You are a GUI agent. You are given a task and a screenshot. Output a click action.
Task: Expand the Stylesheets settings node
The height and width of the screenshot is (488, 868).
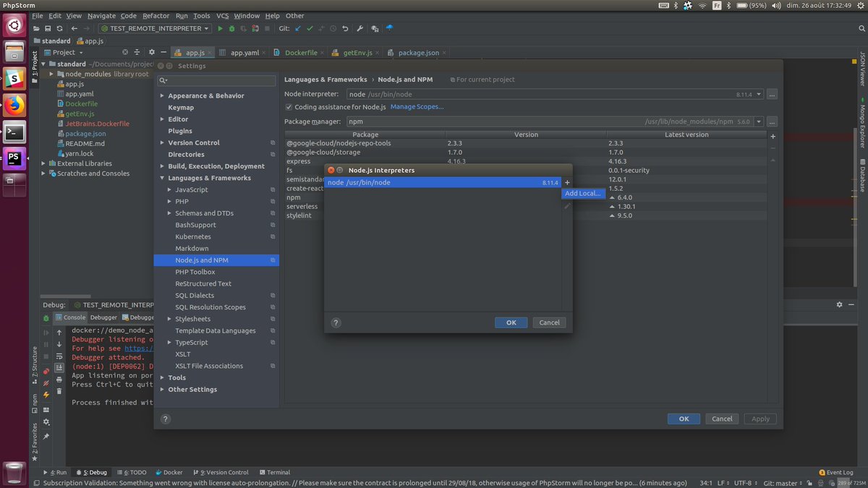pos(169,319)
